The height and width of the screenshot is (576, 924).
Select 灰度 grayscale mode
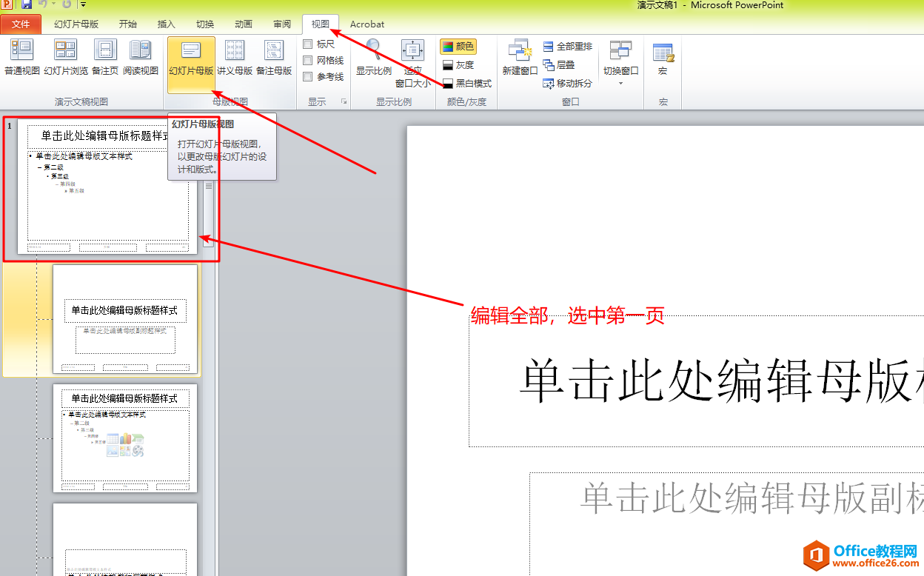458,65
